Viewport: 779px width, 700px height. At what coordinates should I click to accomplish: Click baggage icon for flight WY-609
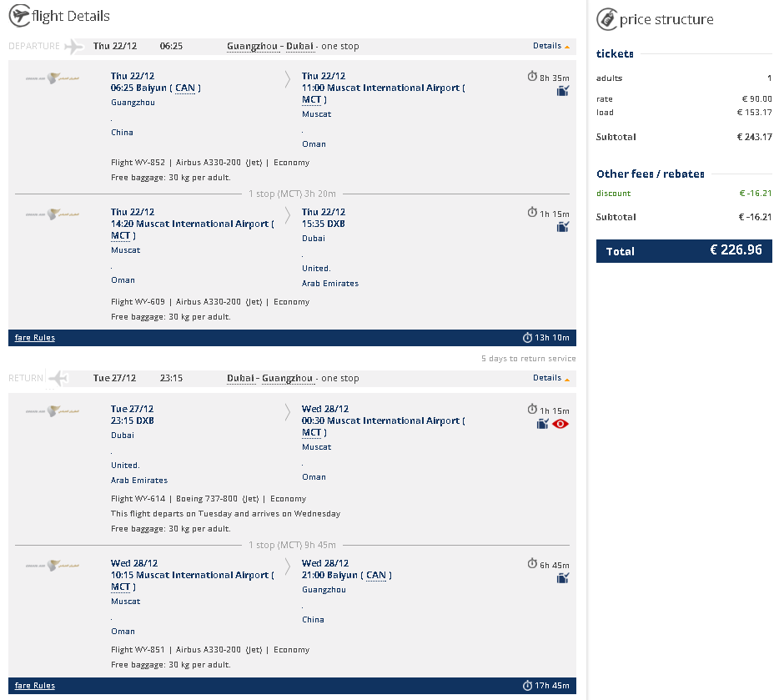[x=562, y=227]
